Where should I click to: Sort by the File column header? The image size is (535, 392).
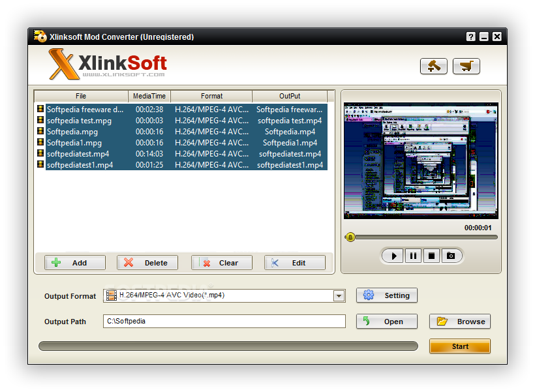[81, 97]
